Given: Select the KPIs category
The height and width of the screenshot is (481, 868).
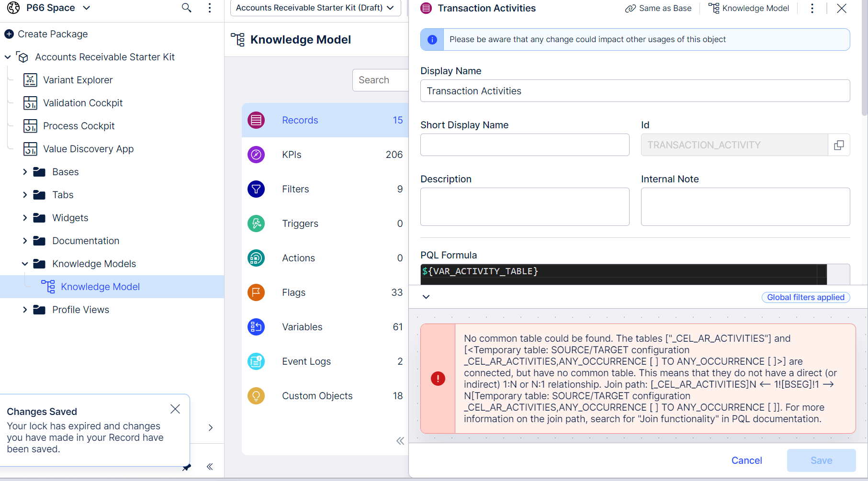Looking at the screenshot, I should [x=325, y=155].
